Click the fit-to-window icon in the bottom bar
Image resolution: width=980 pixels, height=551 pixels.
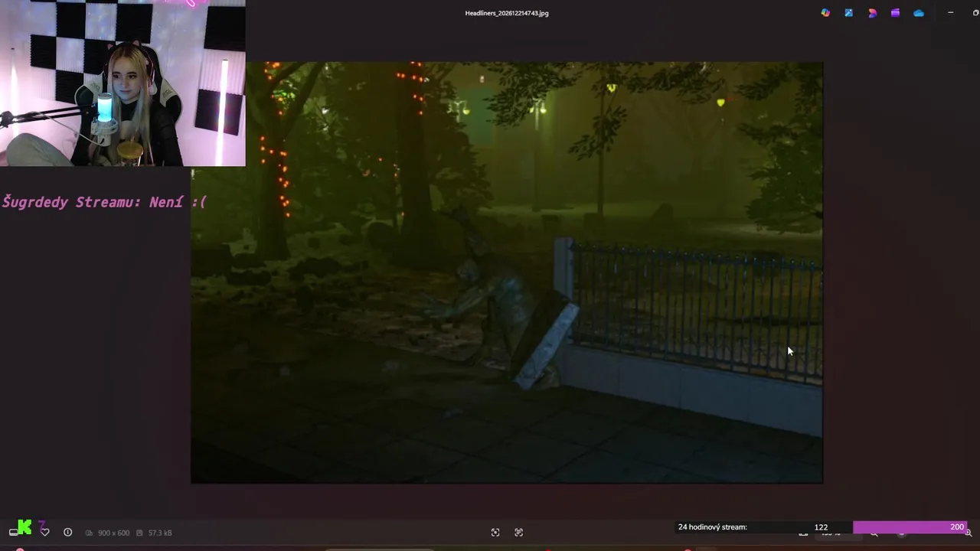point(495,533)
